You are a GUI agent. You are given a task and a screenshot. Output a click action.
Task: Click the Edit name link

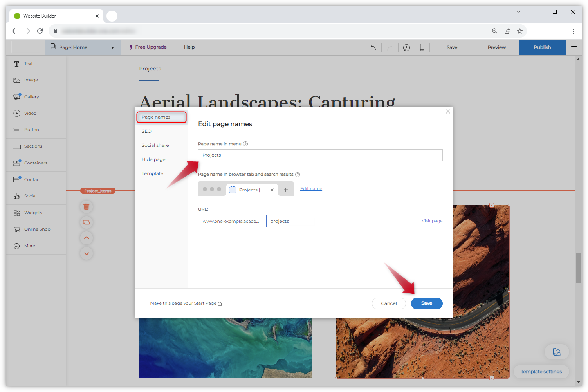311,188
